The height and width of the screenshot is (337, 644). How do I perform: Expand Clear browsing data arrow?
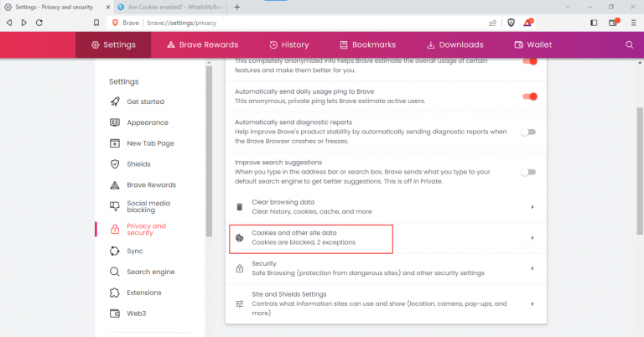pyautogui.click(x=532, y=207)
